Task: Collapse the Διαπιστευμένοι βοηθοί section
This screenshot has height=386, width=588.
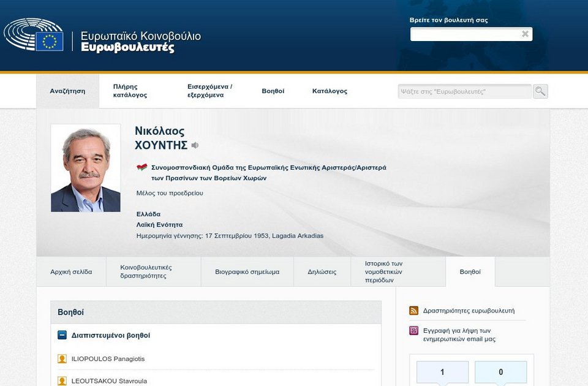Action: [x=62, y=335]
